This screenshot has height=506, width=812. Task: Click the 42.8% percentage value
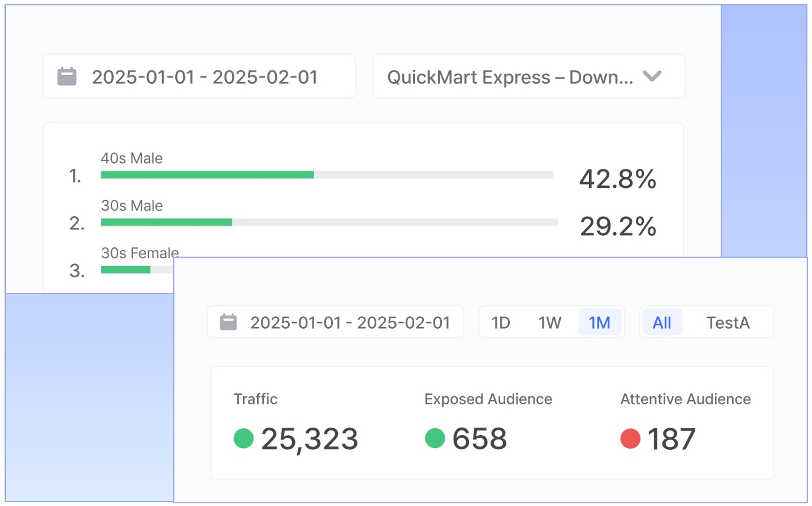[617, 179]
